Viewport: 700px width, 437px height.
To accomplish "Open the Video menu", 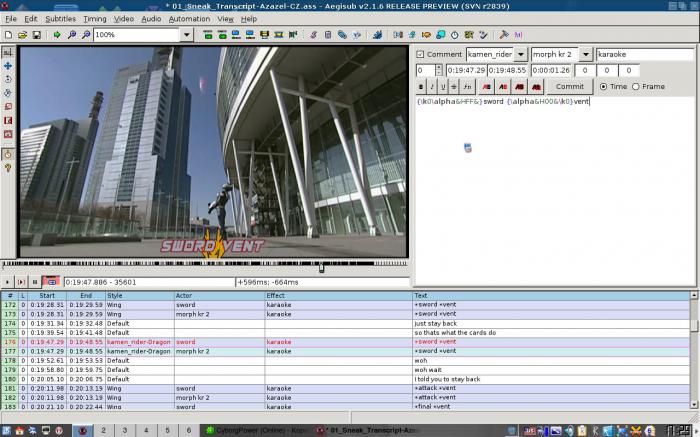I will tap(124, 19).
